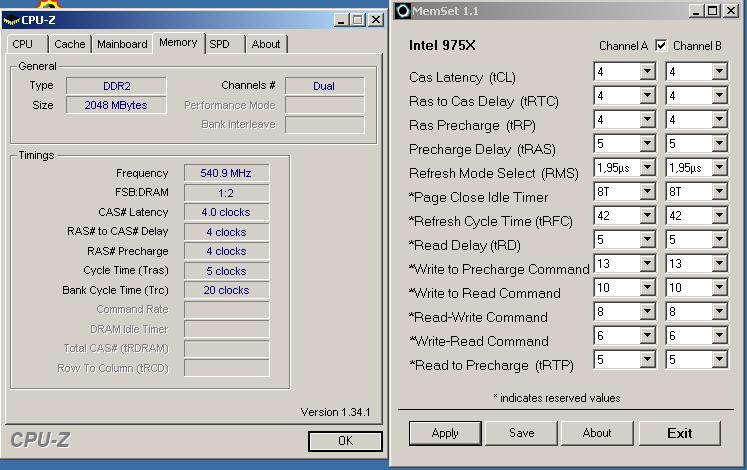
Task: Select the Memory tab
Action: pos(178,43)
